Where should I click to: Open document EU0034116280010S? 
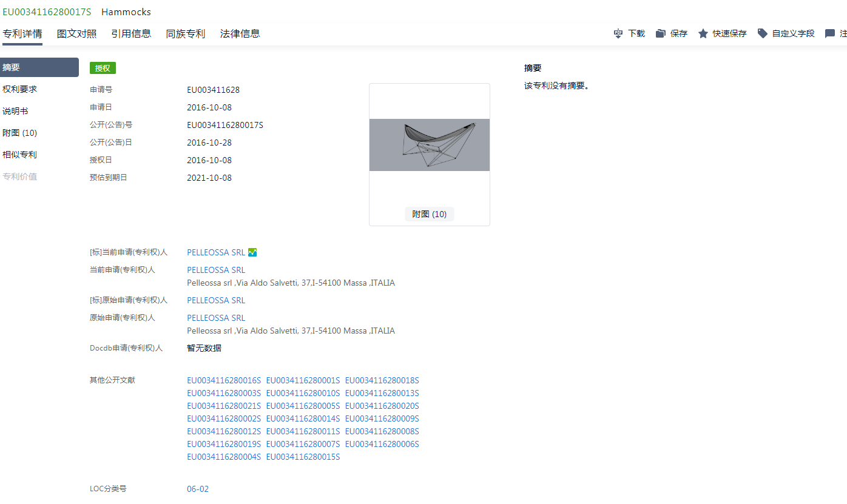[x=303, y=393]
